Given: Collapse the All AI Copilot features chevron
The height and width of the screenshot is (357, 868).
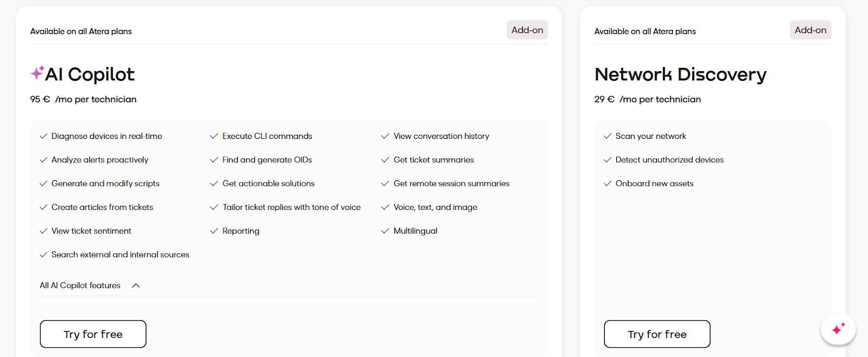Looking at the screenshot, I should (x=136, y=285).
